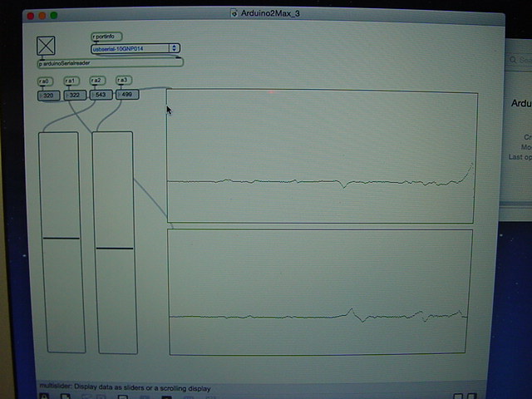This screenshot has width=532, height=399.
Task: Click the multislider hint text in status bar
Action: [x=125, y=387]
